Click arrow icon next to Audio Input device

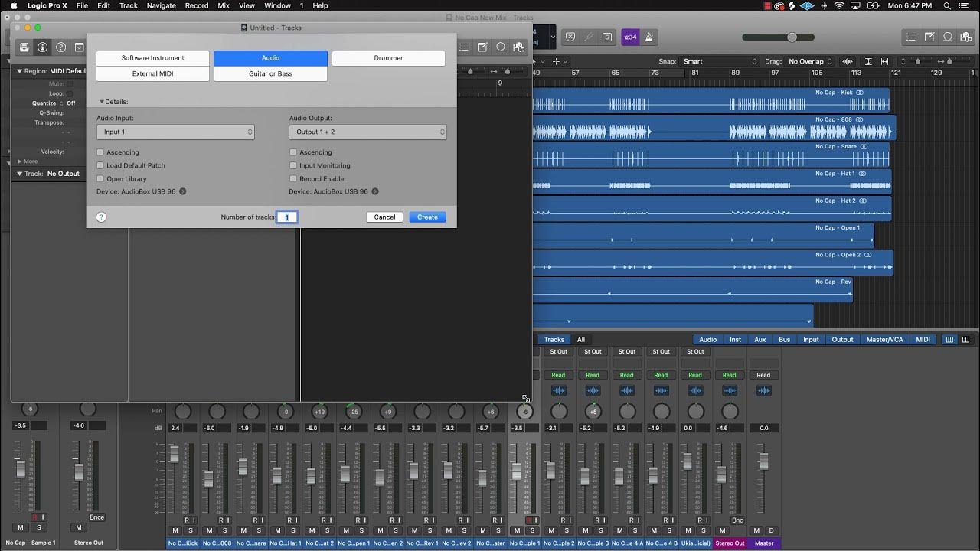182,191
